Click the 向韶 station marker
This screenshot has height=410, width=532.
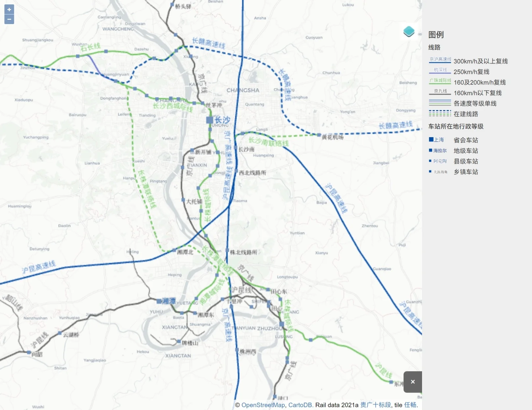pyautogui.click(x=29, y=352)
